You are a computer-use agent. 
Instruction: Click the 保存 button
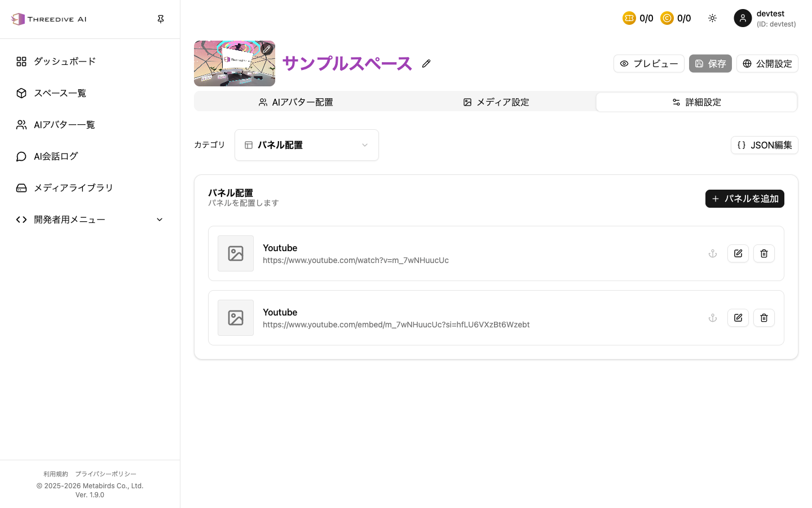click(x=710, y=64)
